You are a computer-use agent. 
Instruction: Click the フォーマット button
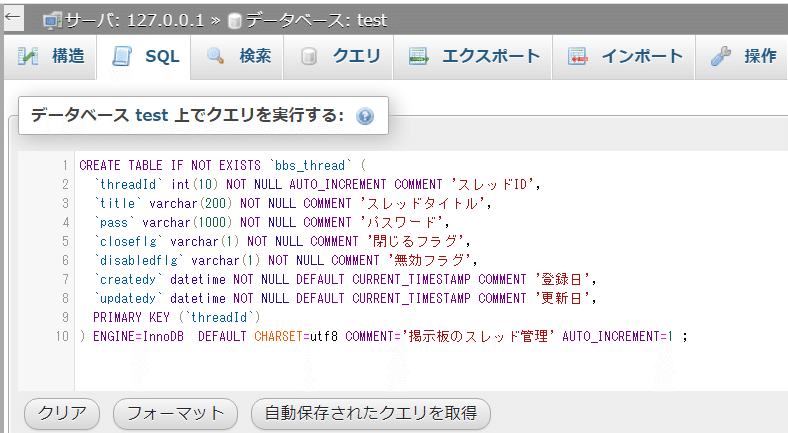[x=175, y=413]
